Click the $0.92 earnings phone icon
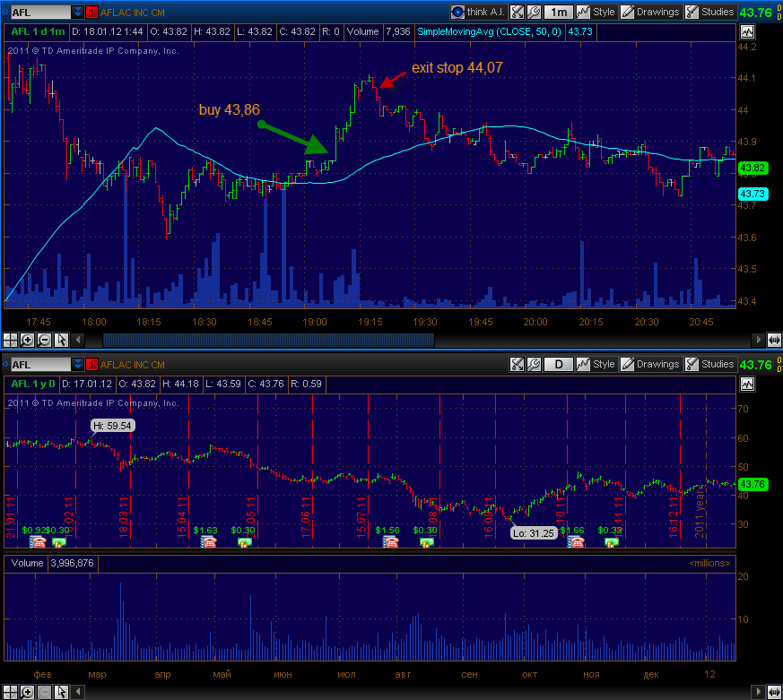The height and width of the screenshot is (700, 783). (38, 541)
